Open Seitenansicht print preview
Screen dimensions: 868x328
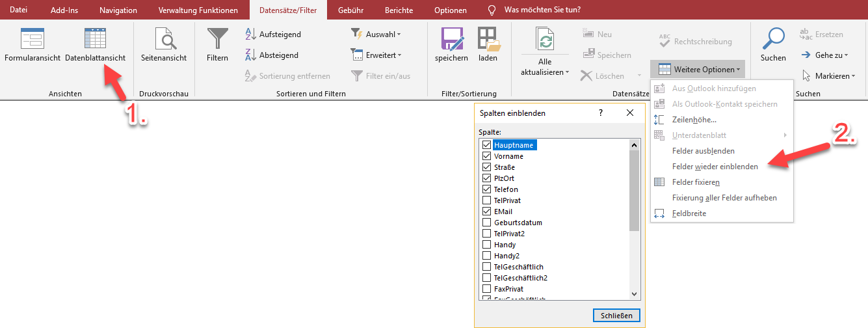pyautogui.click(x=164, y=45)
